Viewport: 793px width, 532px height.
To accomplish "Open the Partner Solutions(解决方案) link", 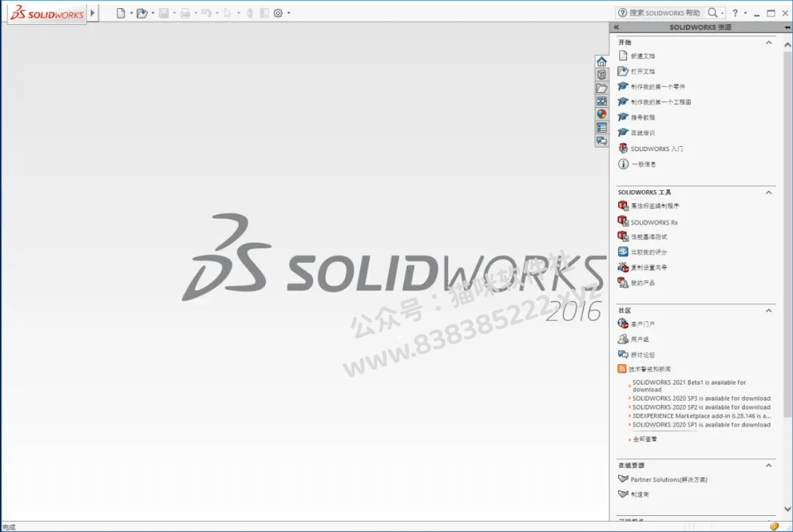I will 669,479.
